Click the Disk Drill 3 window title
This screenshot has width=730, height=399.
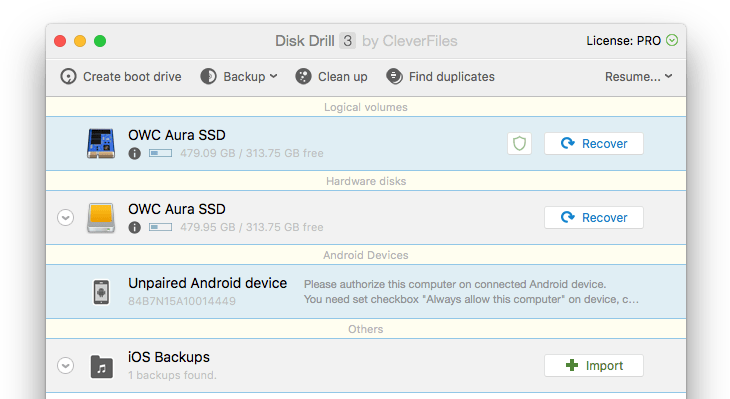pos(366,41)
